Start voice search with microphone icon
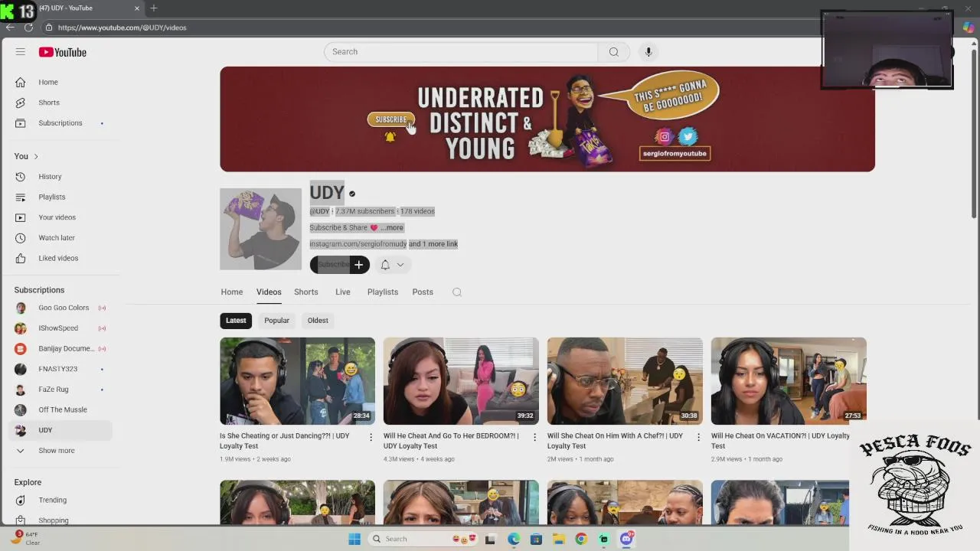 click(648, 52)
